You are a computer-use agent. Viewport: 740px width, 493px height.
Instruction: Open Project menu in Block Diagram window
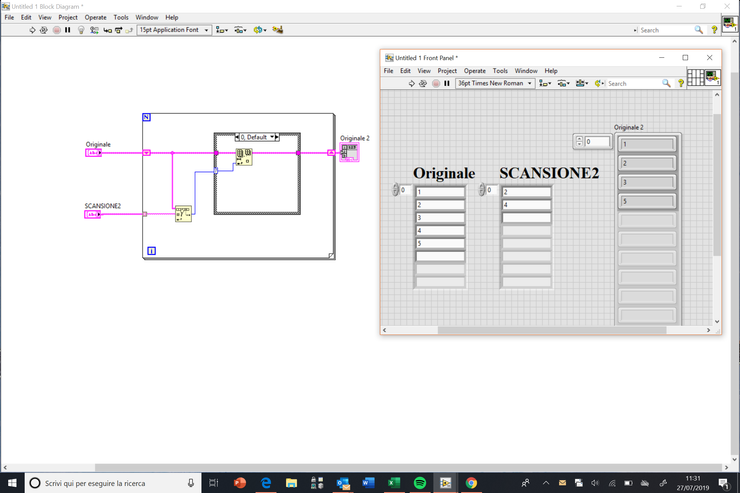68,17
